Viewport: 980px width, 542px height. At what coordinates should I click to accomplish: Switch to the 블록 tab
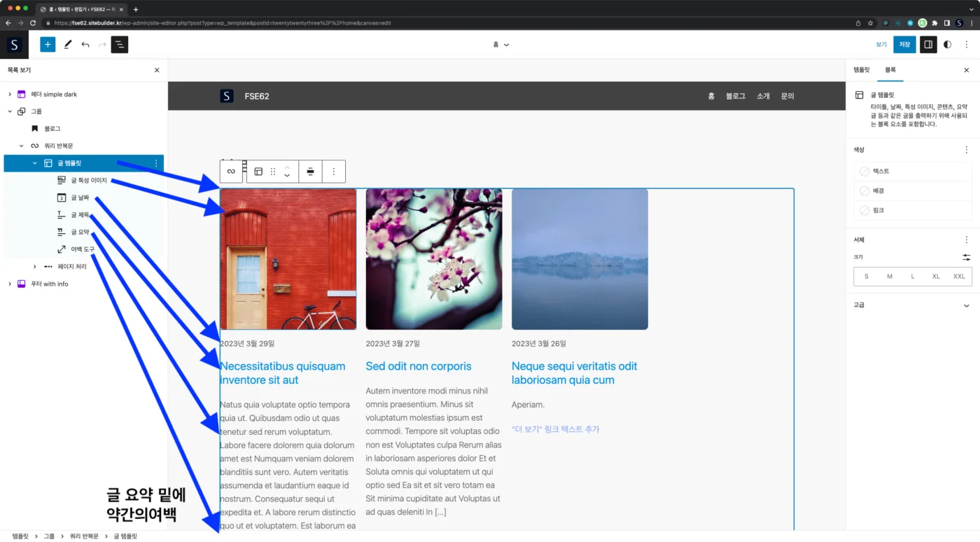[890, 70]
